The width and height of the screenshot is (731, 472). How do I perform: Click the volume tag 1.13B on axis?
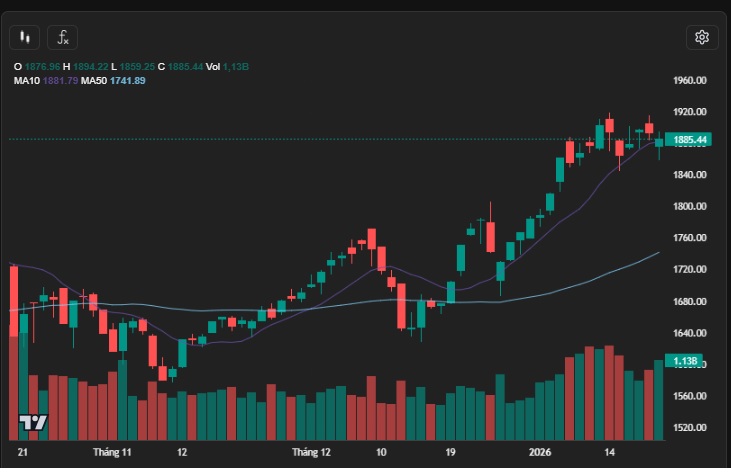[685, 361]
